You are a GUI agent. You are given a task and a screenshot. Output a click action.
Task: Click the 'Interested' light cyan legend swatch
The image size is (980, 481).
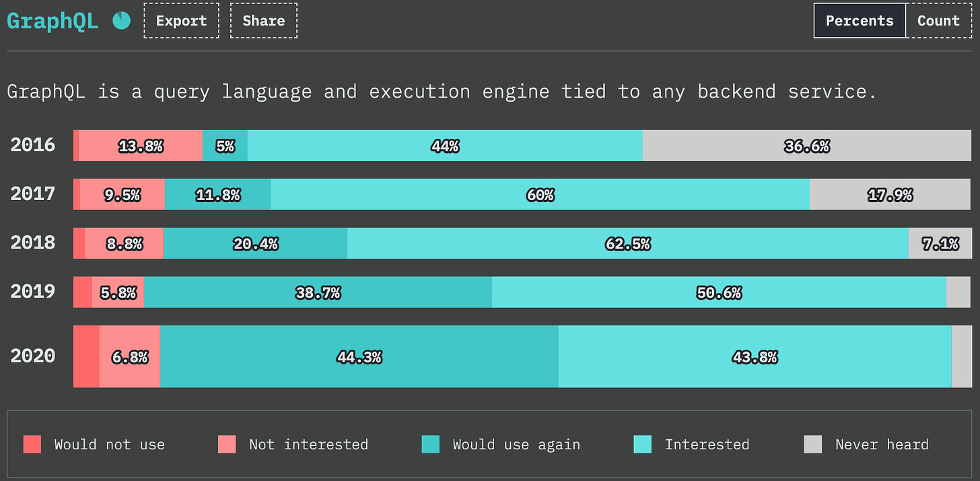point(643,445)
